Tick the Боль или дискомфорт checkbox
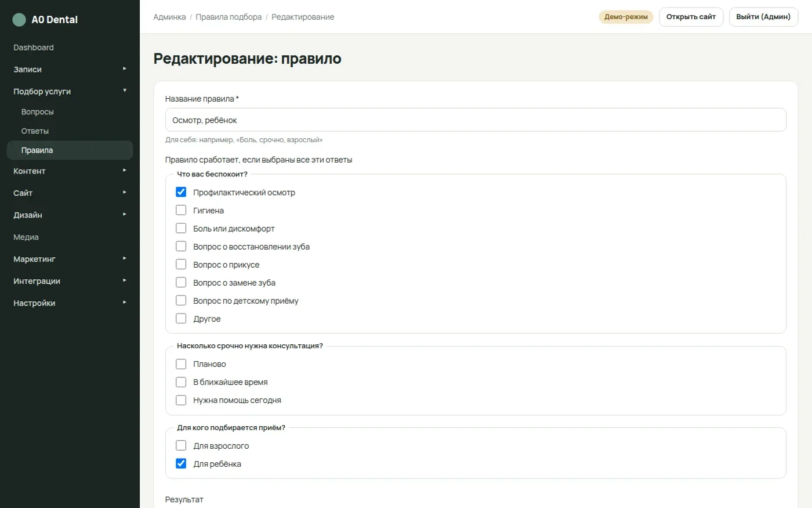Viewport: 812px width, 508px height. (181, 228)
